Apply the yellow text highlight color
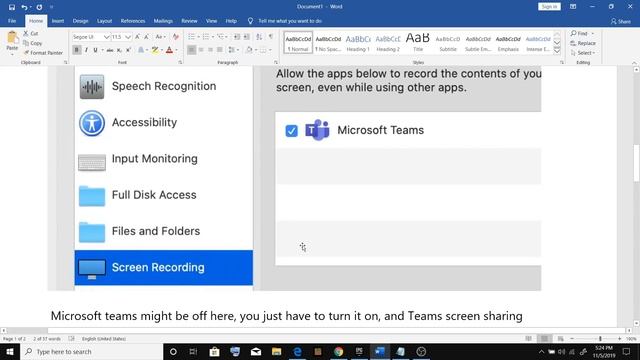The height and width of the screenshot is (360, 640). (x=154, y=50)
